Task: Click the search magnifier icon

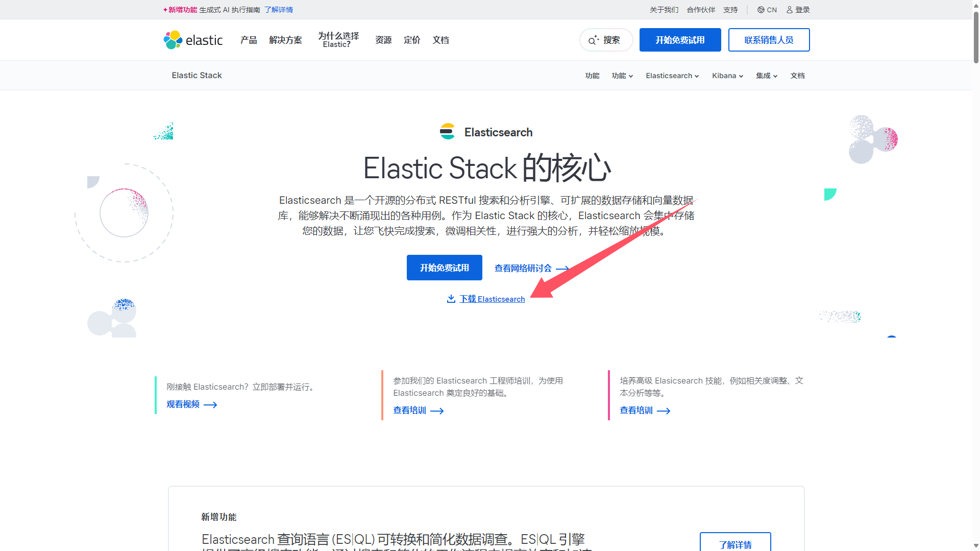Action: click(592, 40)
